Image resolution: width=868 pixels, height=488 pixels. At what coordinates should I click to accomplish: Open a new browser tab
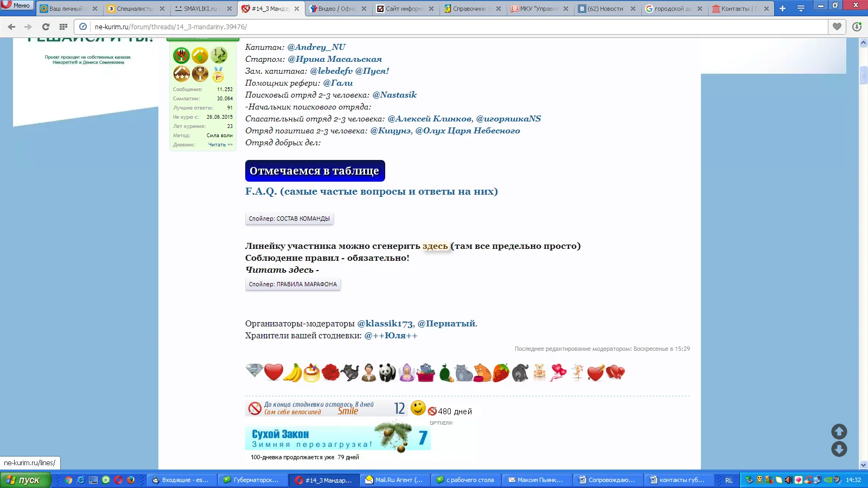tap(782, 9)
